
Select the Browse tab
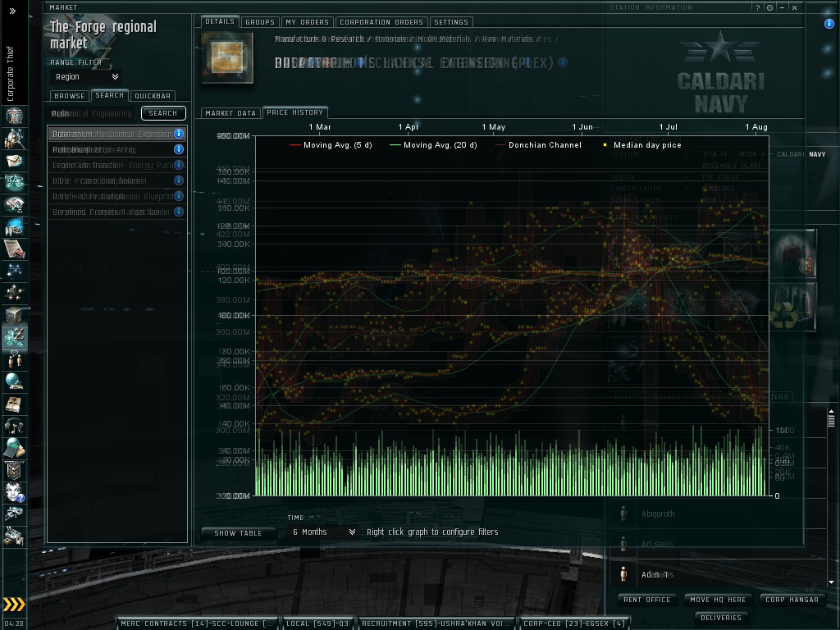(x=70, y=96)
